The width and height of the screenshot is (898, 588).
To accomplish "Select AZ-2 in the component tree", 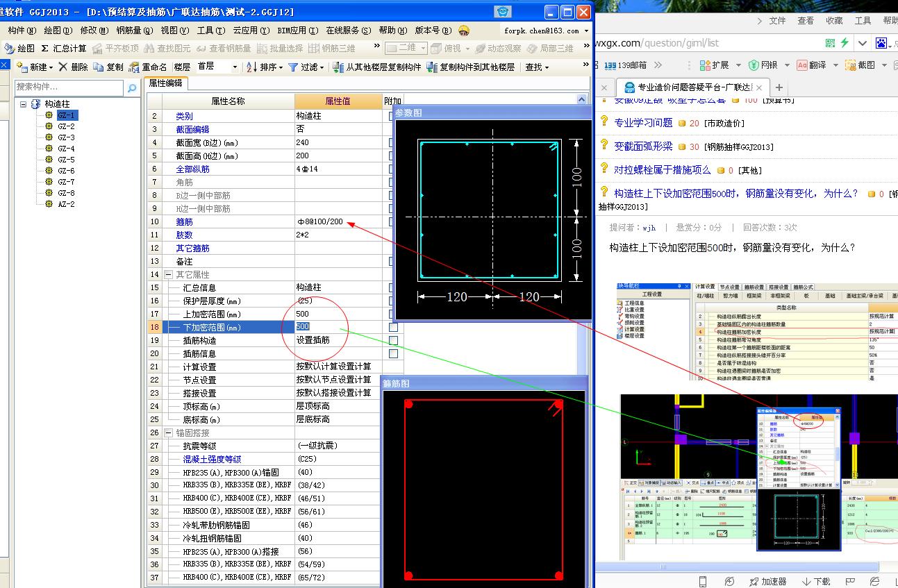I will (x=66, y=204).
